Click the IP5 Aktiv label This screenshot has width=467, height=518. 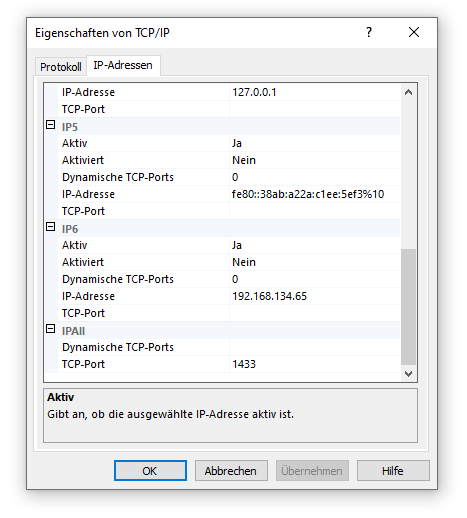(75, 143)
